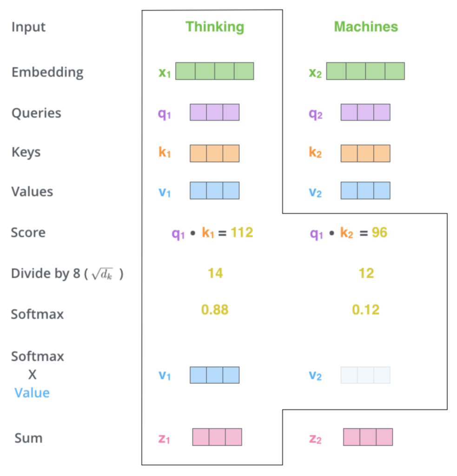Click the blue "Value" label text
The width and height of the screenshot is (457, 476).
(32, 393)
